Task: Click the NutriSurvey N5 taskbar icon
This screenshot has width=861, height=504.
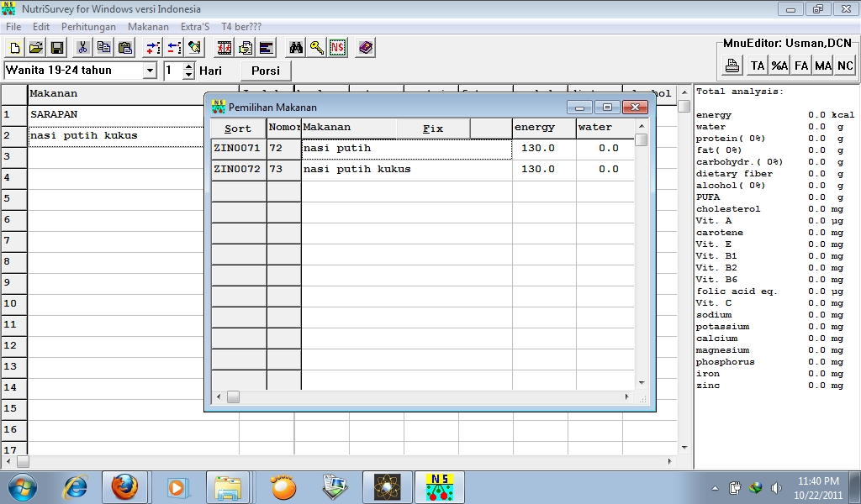Action: click(x=439, y=486)
